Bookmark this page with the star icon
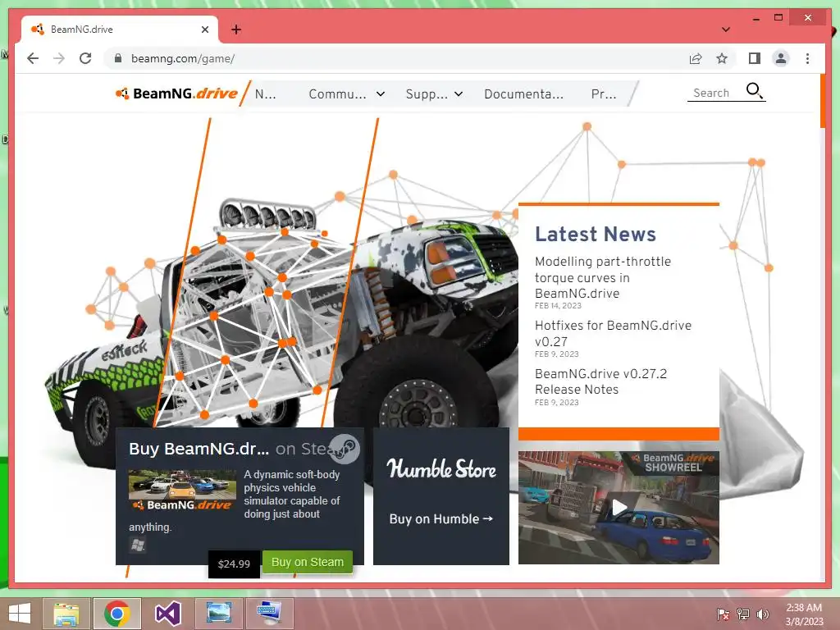This screenshot has width=840, height=630. click(722, 58)
